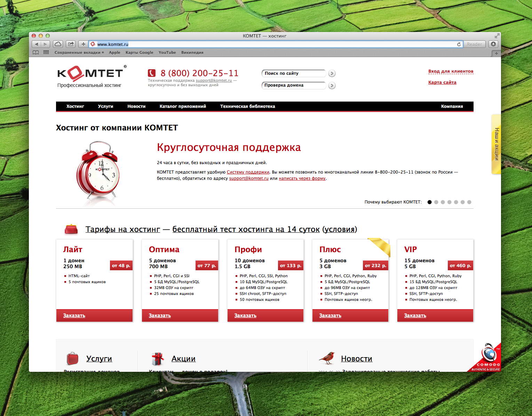Show the Top Sites grid icon

[x=46, y=53]
